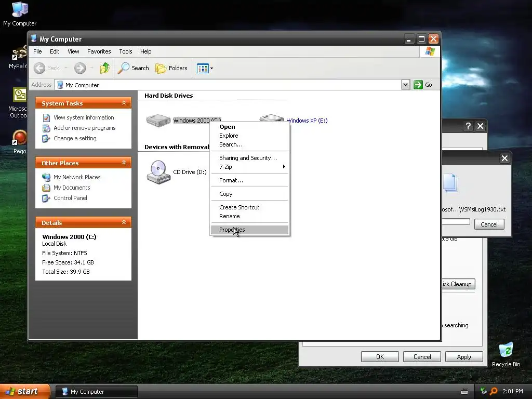Click the Forward arrow toolbar icon

80,68
